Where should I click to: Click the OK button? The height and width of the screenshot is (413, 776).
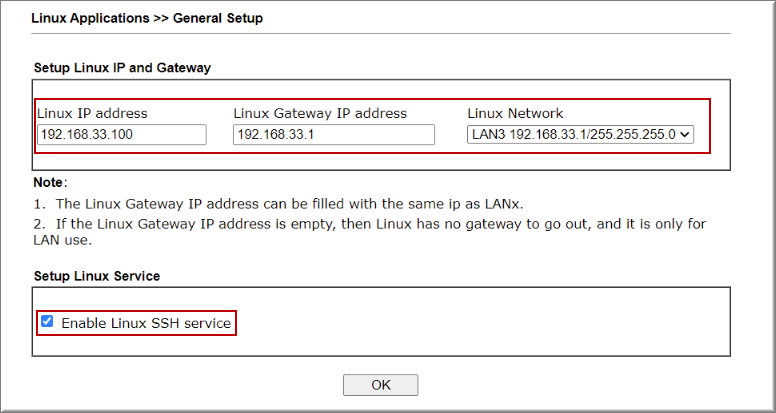point(381,385)
